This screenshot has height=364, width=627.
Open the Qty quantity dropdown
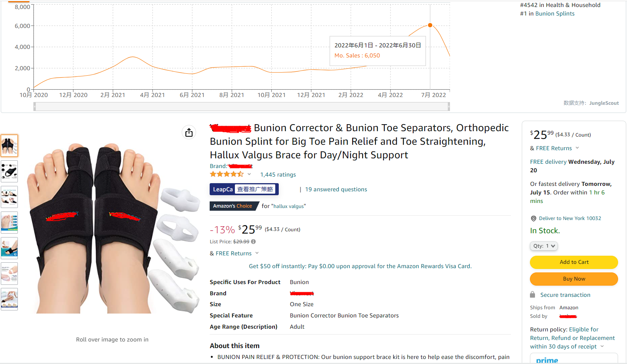pos(544,246)
